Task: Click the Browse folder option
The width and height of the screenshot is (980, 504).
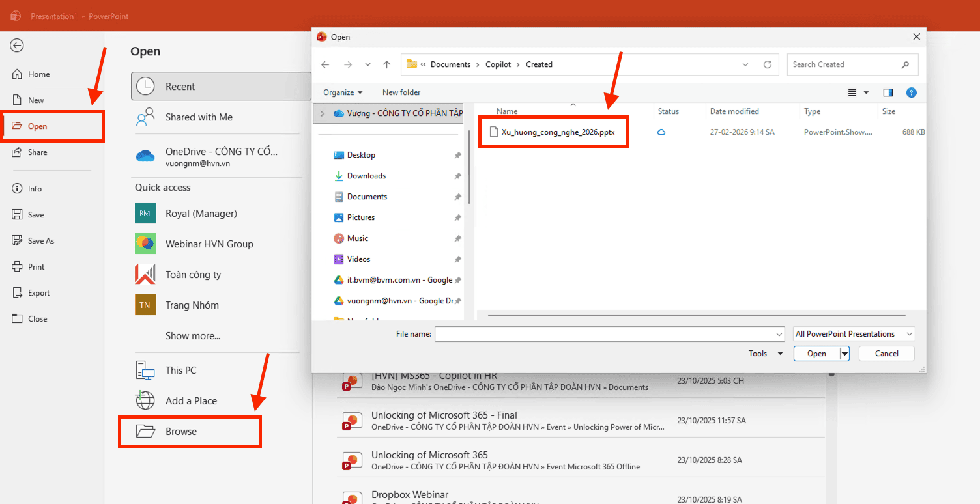Action: (x=190, y=432)
